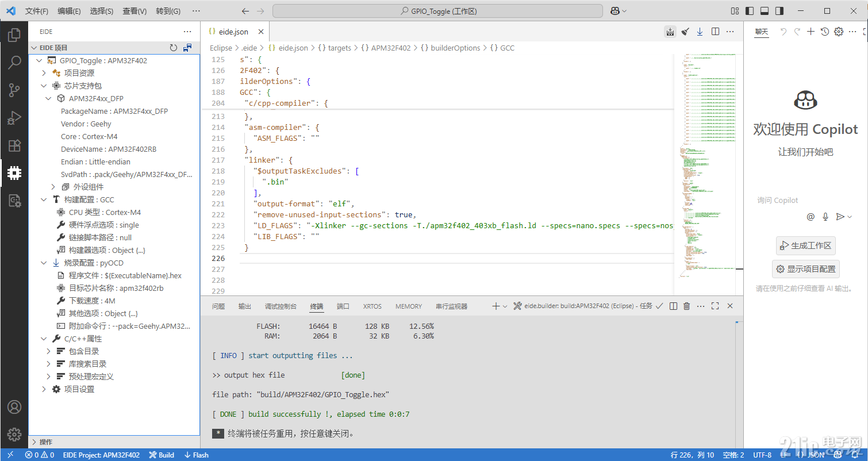Toggle the primary side bar
Viewport: 868px width, 461px height.
[x=750, y=11]
